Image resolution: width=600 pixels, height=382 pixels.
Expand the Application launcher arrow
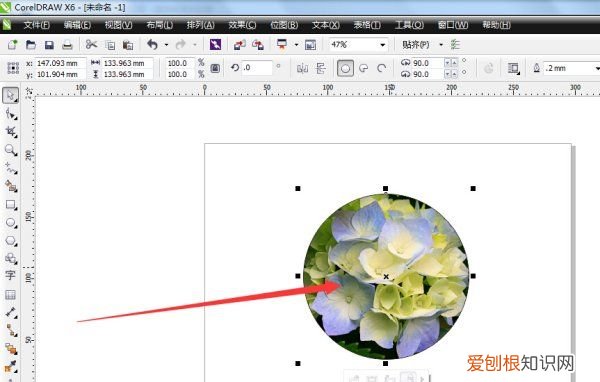296,45
